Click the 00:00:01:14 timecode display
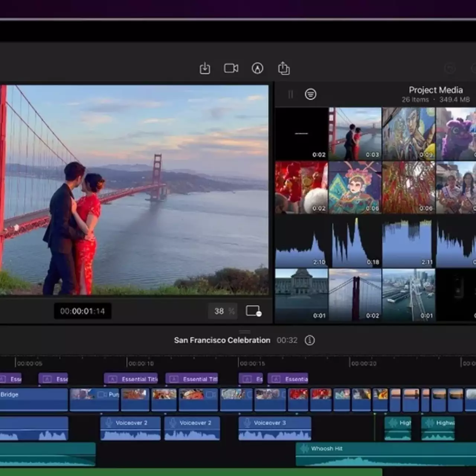 (x=83, y=311)
